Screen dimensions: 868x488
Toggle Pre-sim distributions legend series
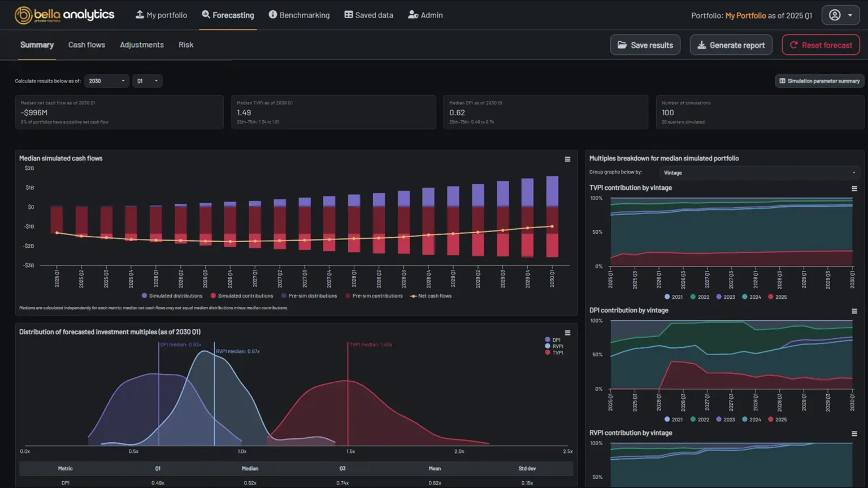pyautogui.click(x=309, y=296)
